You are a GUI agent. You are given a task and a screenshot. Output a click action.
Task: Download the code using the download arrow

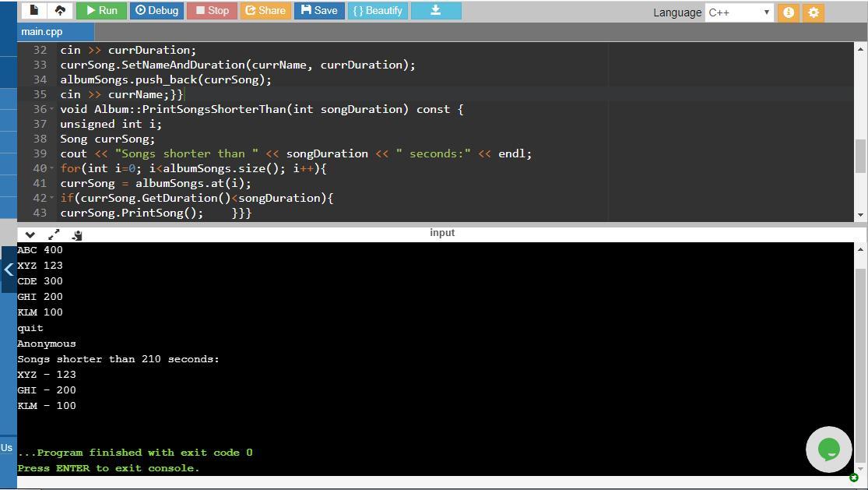point(435,11)
